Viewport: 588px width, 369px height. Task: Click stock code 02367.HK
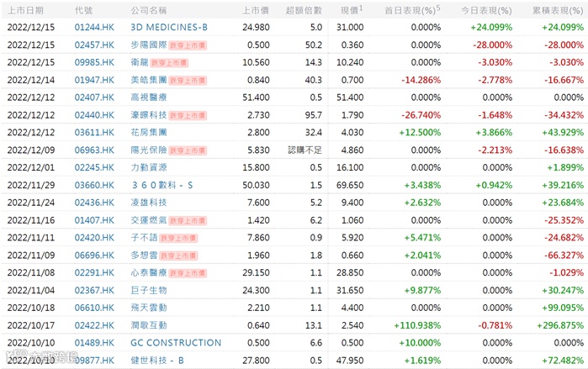(x=94, y=290)
